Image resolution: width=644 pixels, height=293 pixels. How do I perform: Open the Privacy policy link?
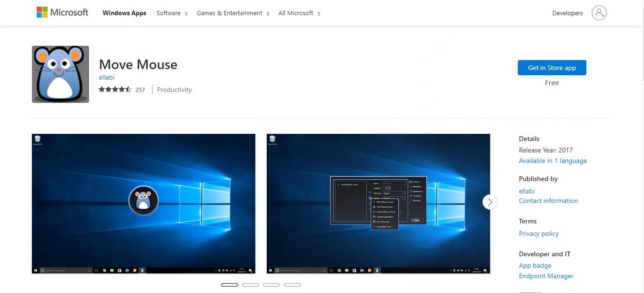pyautogui.click(x=539, y=233)
